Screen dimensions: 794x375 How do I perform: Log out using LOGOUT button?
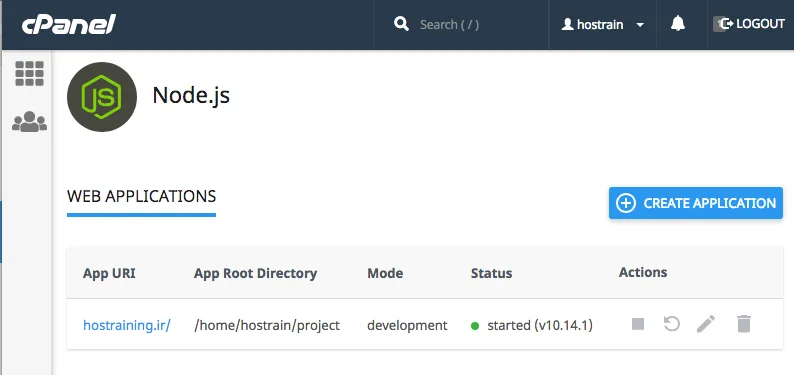749,24
